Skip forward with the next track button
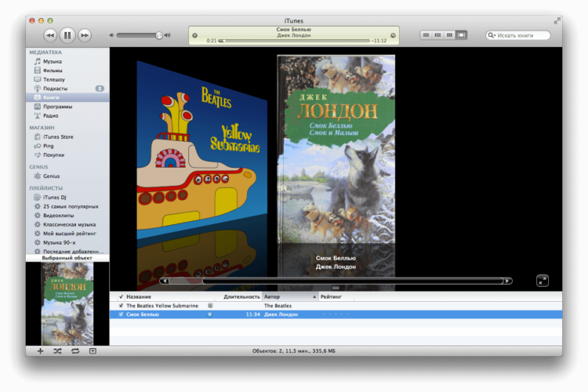The width and height of the screenshot is (588, 392). coord(85,35)
